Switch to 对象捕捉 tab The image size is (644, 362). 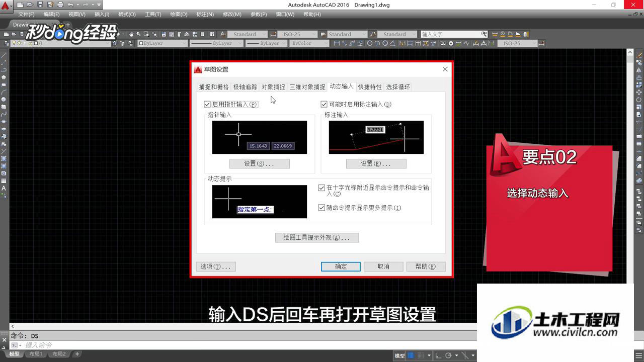[273, 87]
